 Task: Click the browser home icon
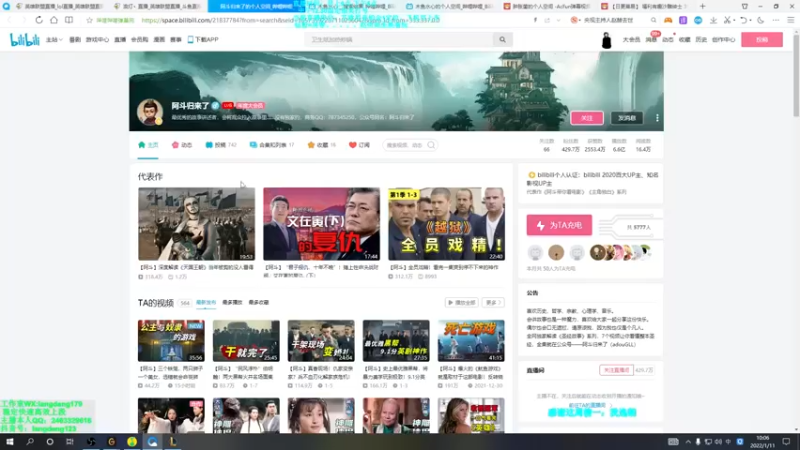click(54, 20)
